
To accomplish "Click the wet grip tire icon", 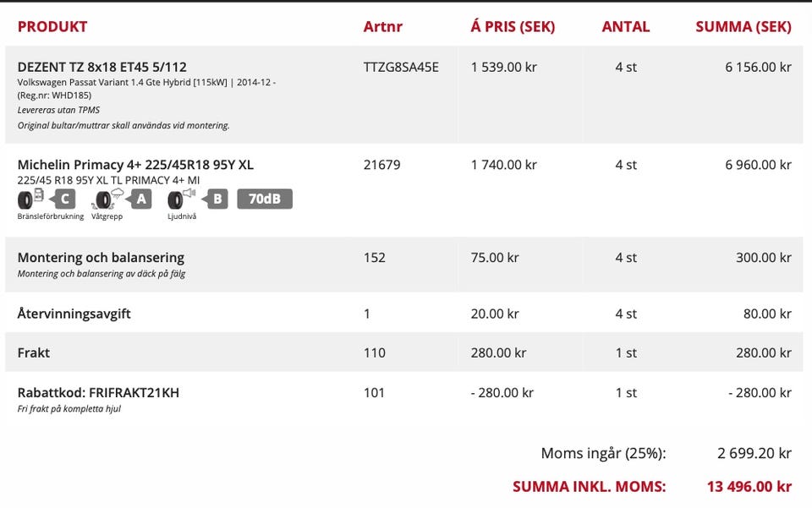I will point(105,200).
